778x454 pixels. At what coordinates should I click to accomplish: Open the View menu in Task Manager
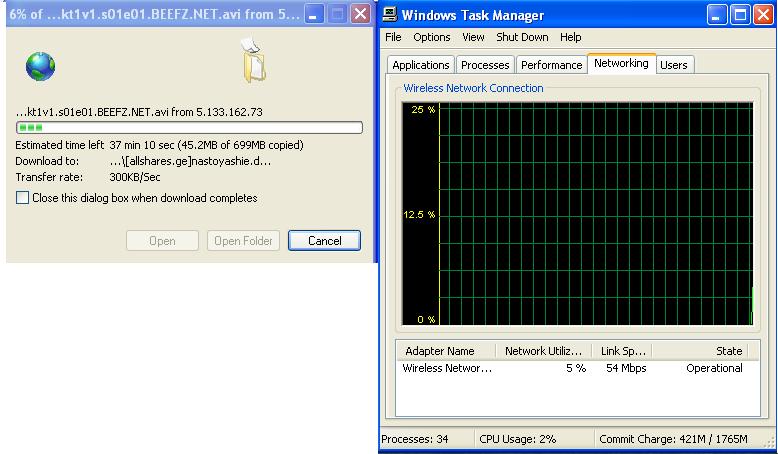473,37
